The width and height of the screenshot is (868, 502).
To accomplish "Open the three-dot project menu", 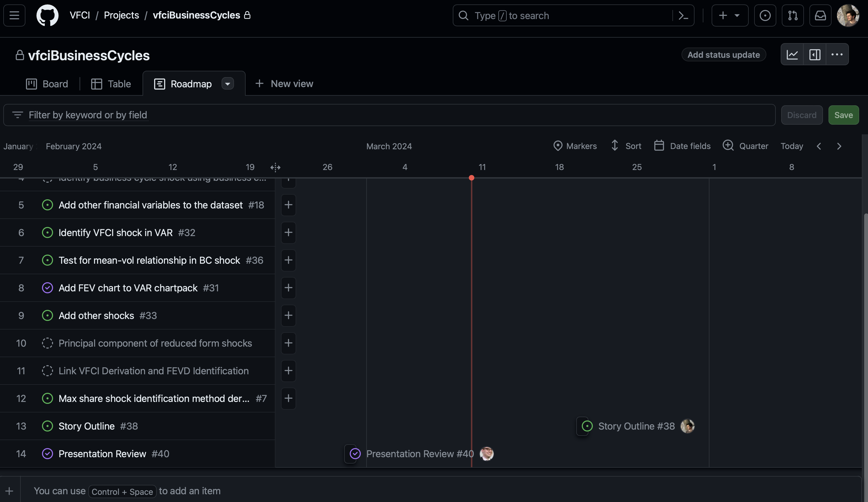I will pyautogui.click(x=837, y=54).
